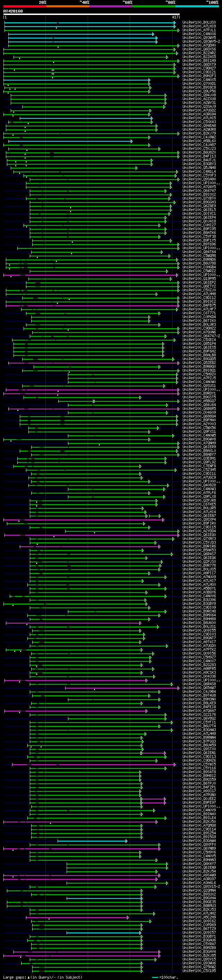Select UniRef100_B4UTJ1 label

(199, 161)
